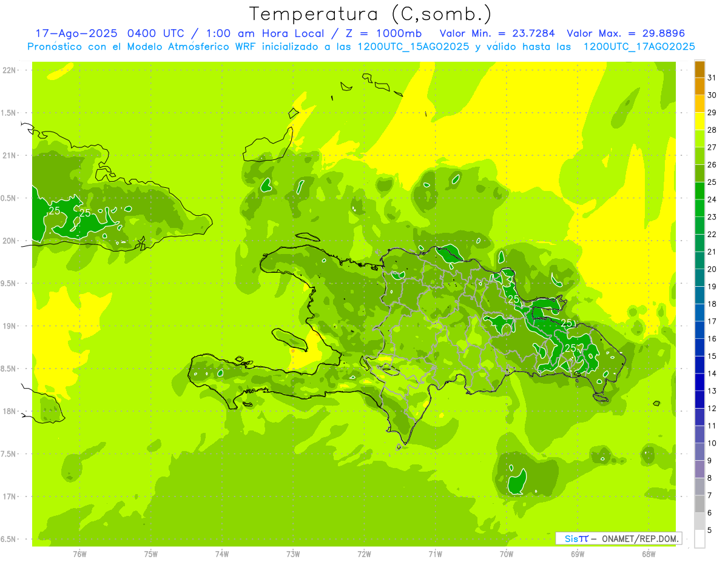This screenshot has width=728, height=562.
Task: Select the dark orange swatch above legend 31
Action: (x=699, y=69)
